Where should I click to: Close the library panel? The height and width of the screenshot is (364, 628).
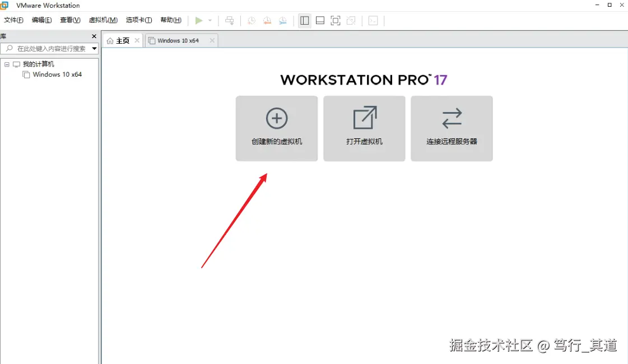click(94, 36)
